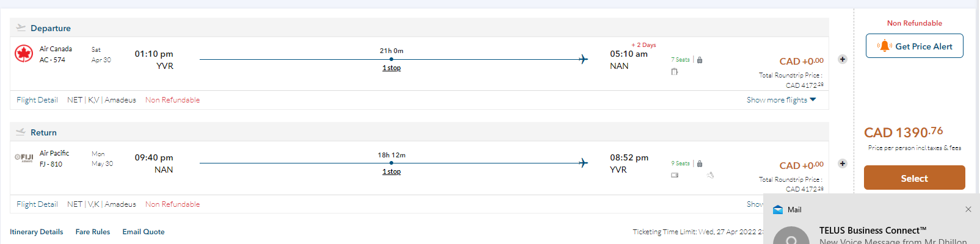The width and height of the screenshot is (980, 244).
Task: Click the Fiji Airways airline logo
Action: 24,157
